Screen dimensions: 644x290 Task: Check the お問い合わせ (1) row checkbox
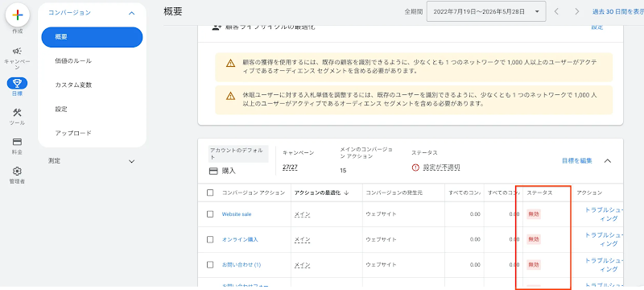pos(210,265)
